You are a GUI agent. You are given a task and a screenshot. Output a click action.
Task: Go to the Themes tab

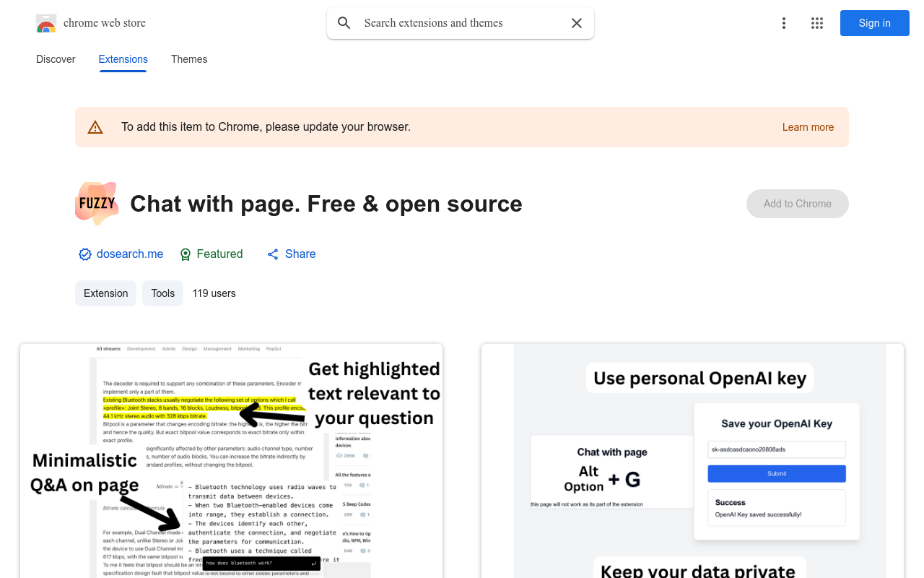tap(189, 59)
